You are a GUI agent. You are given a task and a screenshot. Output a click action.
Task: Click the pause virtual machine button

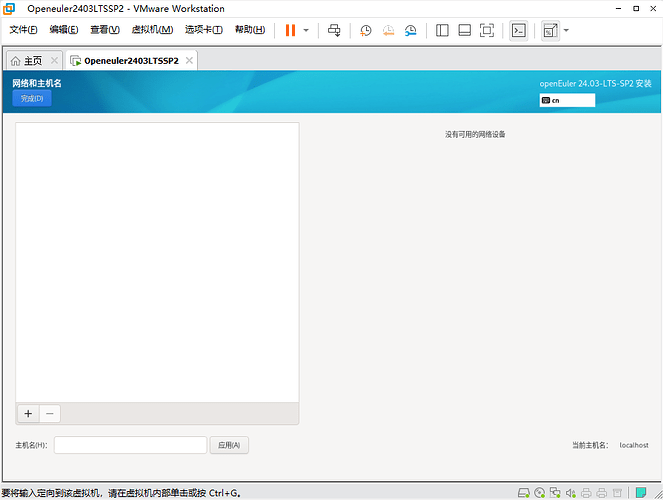(x=290, y=30)
